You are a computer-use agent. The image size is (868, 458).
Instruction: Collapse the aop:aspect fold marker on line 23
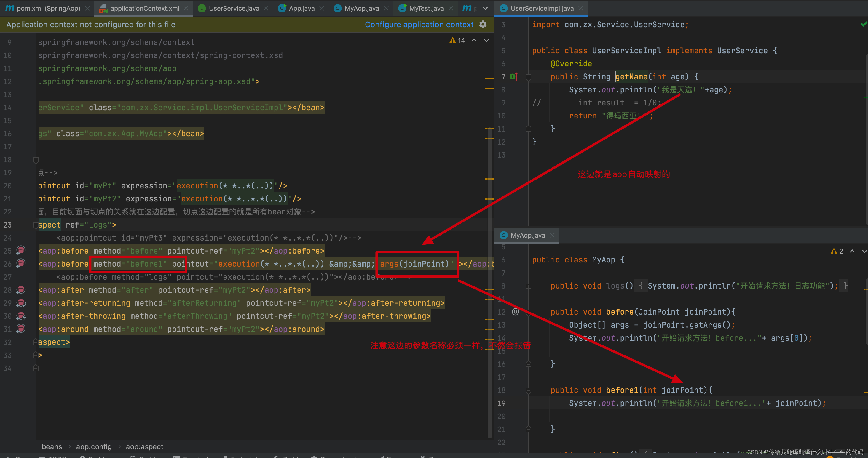pos(36,225)
